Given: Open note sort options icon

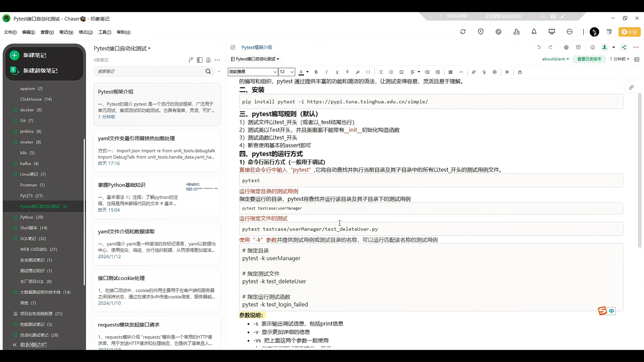Looking at the screenshot, I should coord(191,60).
